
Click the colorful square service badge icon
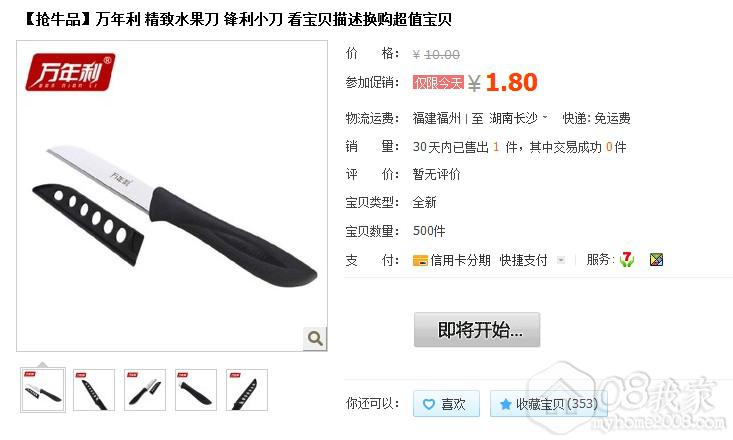click(x=656, y=260)
